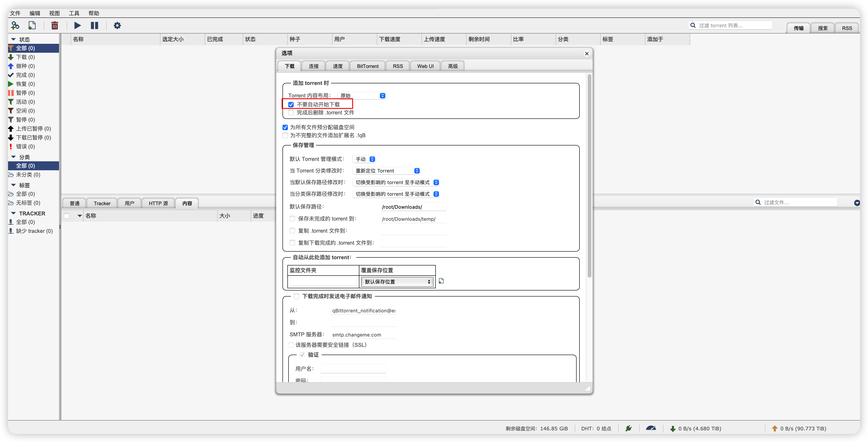Close the 选项 dialog
The image size is (868, 442).
tap(587, 54)
